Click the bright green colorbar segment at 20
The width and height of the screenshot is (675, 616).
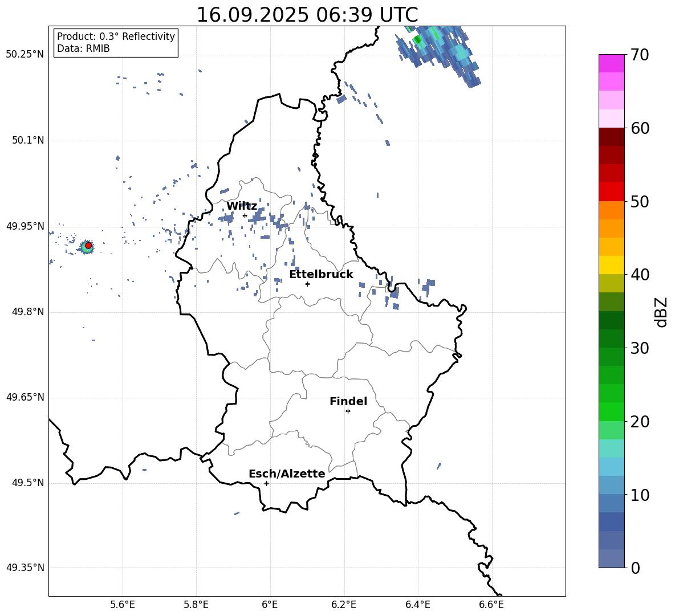[612, 411]
